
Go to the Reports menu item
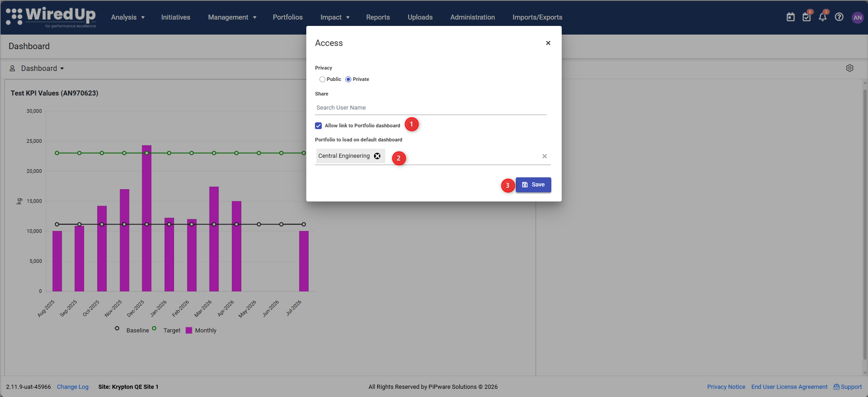coord(378,17)
